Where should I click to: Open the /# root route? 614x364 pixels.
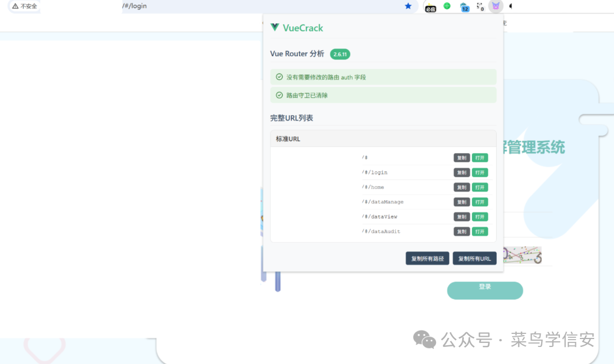pyautogui.click(x=480, y=157)
